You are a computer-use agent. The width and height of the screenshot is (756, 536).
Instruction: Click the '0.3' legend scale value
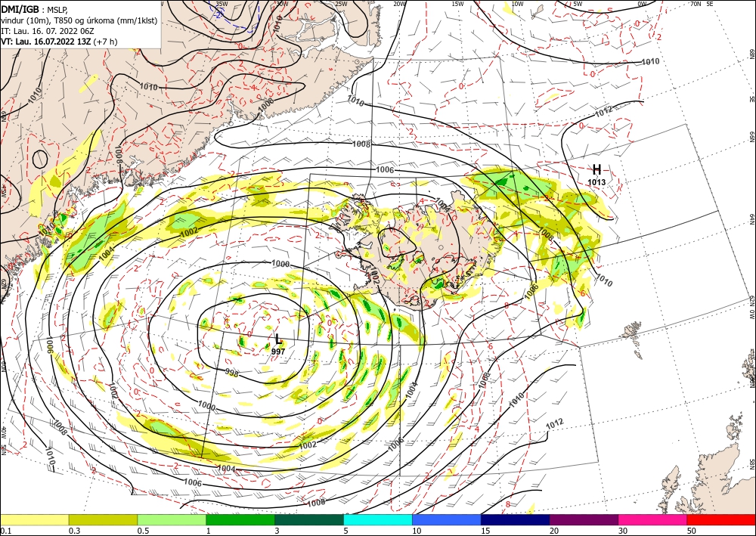74,530
